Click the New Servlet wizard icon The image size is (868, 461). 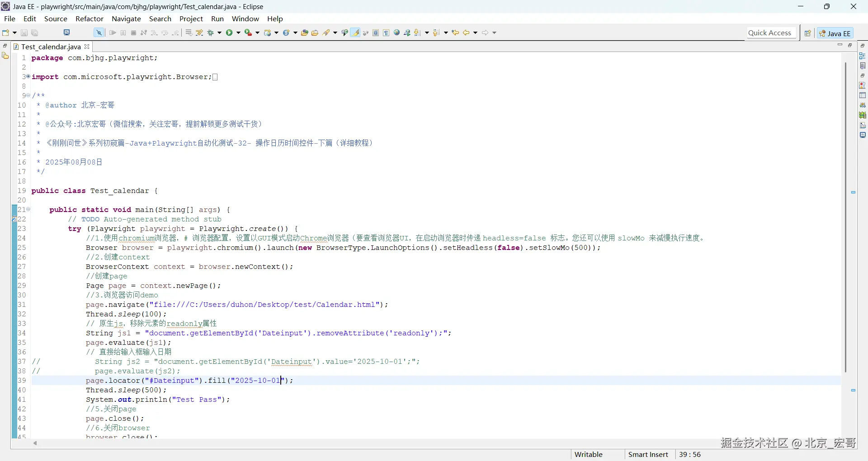[286, 33]
